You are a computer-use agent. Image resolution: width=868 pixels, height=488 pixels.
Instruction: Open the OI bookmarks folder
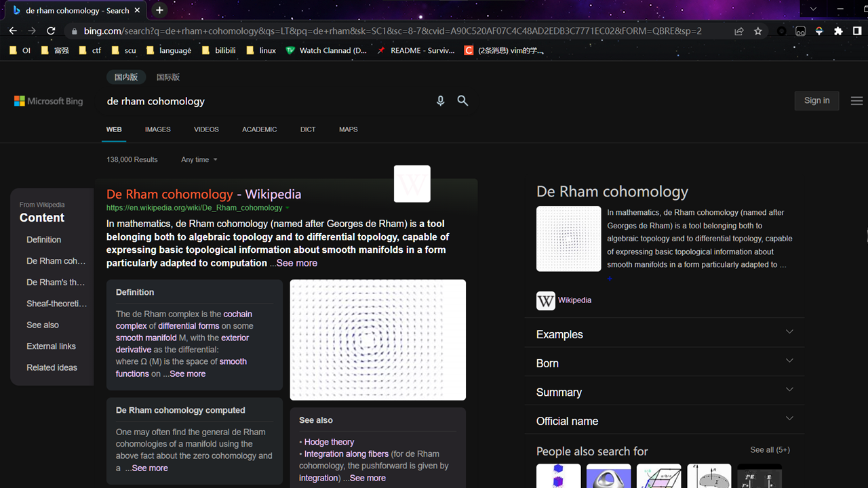coord(19,50)
